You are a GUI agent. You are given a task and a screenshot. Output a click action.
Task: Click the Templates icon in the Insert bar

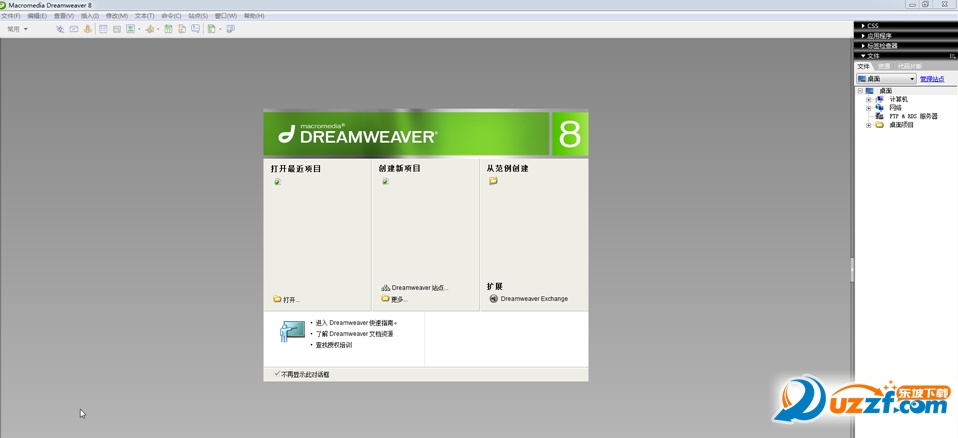click(x=211, y=29)
